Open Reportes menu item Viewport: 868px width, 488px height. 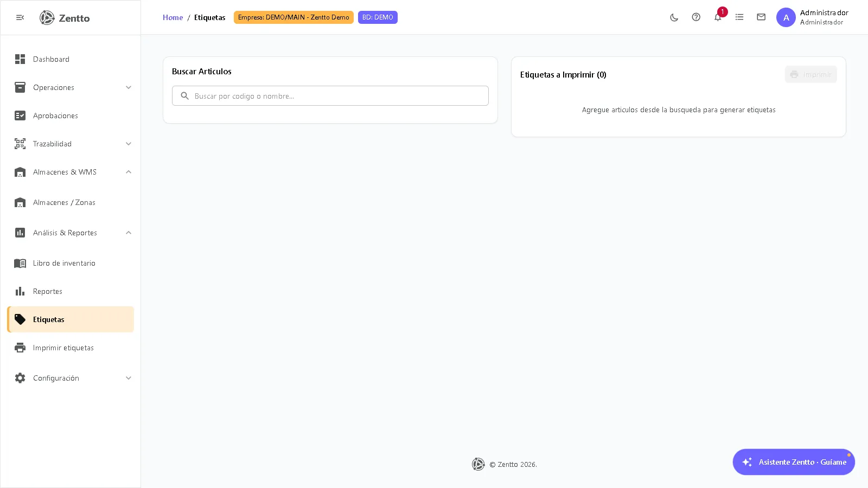point(71,291)
